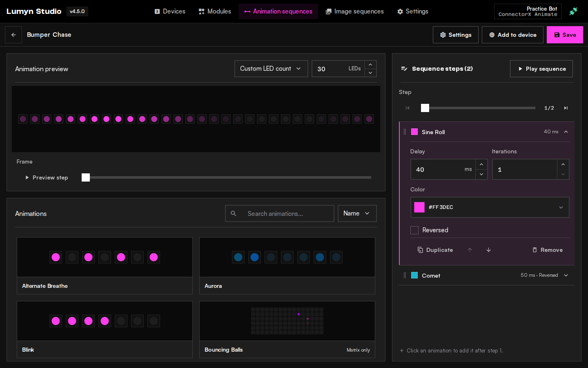The width and height of the screenshot is (588, 368).
Task: Add the Bouncing Balls animation
Action: 287,330
